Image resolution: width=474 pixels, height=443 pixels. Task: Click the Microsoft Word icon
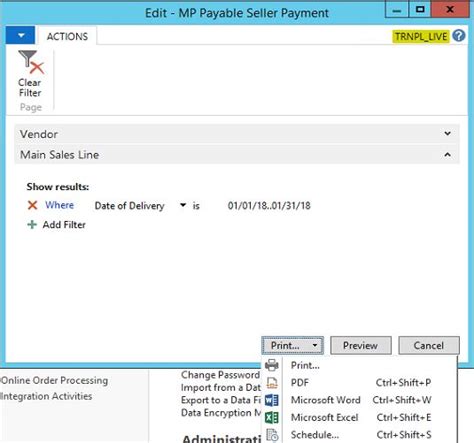pyautogui.click(x=272, y=400)
